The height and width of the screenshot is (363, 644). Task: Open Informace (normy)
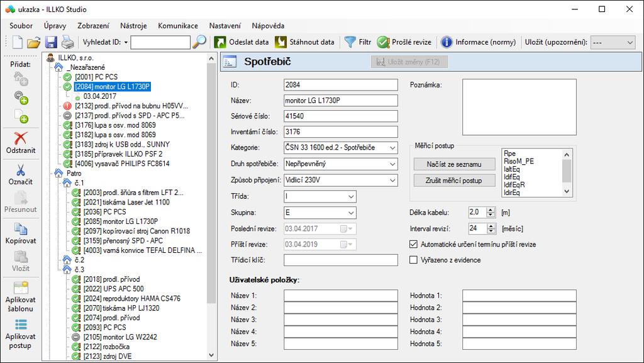pos(478,42)
